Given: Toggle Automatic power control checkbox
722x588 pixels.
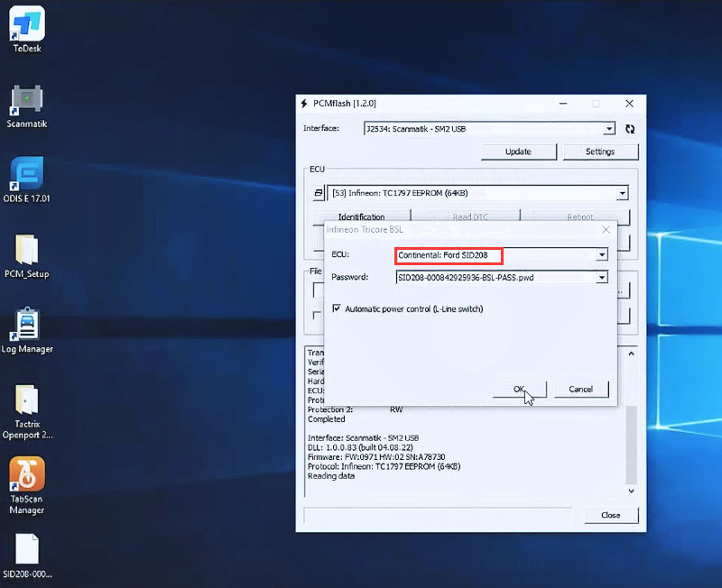Looking at the screenshot, I should [338, 309].
